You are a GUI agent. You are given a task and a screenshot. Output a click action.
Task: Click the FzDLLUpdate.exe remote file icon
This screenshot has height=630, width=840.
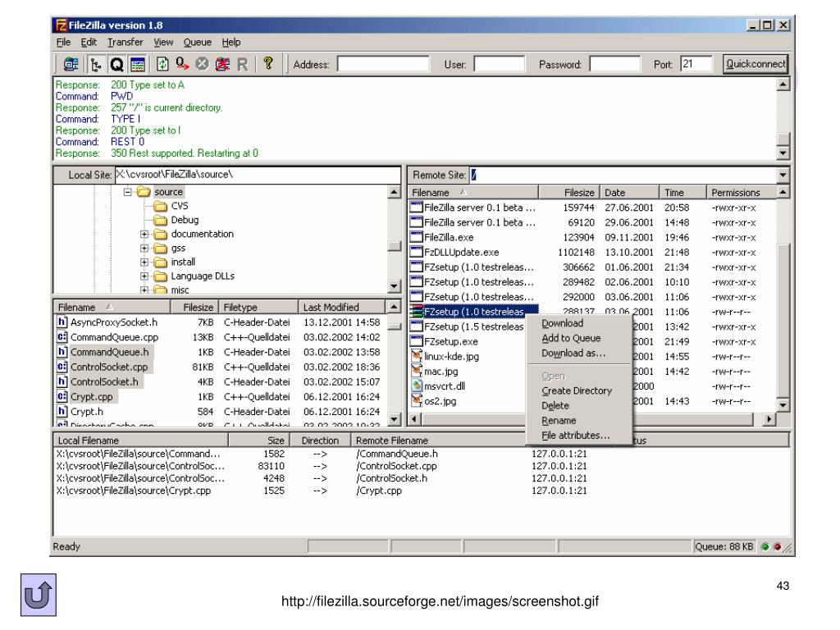416,252
